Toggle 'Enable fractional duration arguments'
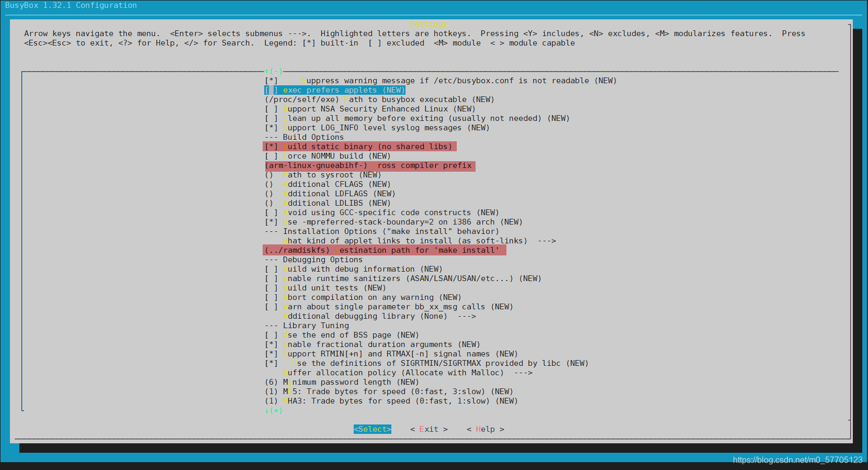The height and width of the screenshot is (470, 868). [373, 344]
